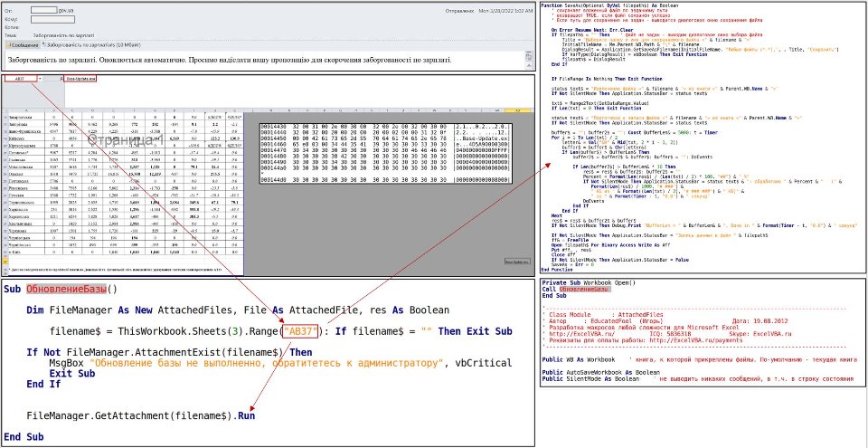Click the If Not FileManager.AttachmentExist line
Image resolution: width=868 pixels, height=448 pixels.
pyautogui.click(x=169, y=352)
